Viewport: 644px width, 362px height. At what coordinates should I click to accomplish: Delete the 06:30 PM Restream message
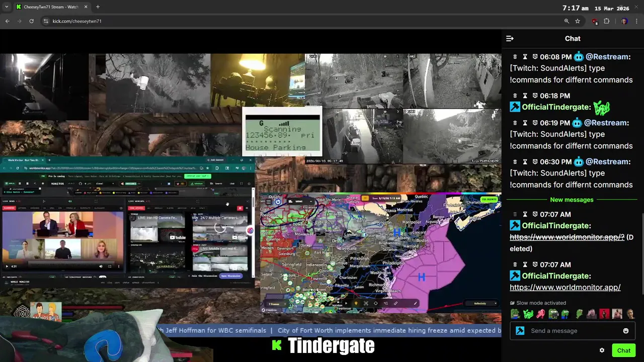515,162
